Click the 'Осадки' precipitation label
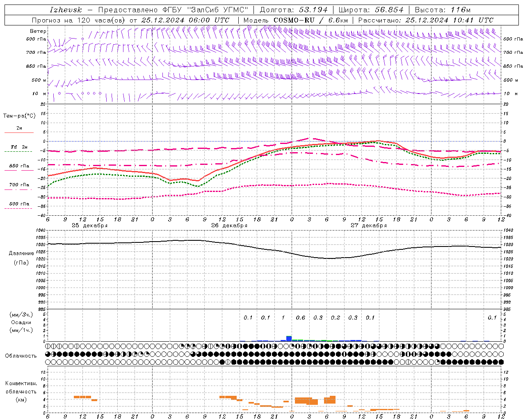 [x=21, y=322]
